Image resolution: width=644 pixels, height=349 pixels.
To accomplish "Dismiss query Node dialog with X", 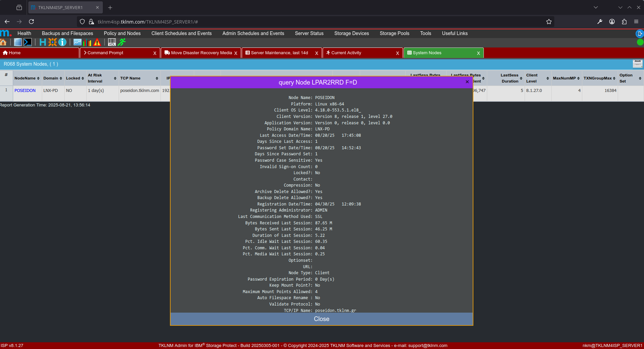I will pos(467,82).
